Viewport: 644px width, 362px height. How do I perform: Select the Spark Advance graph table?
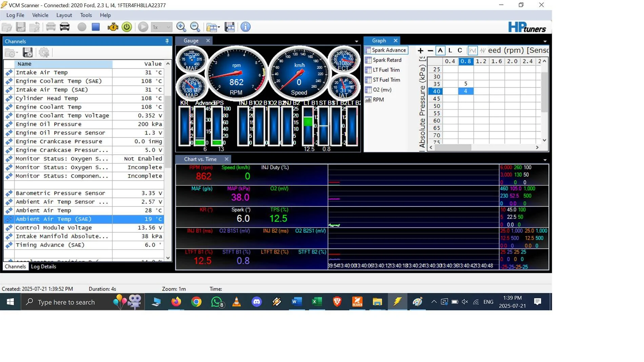(x=386, y=50)
